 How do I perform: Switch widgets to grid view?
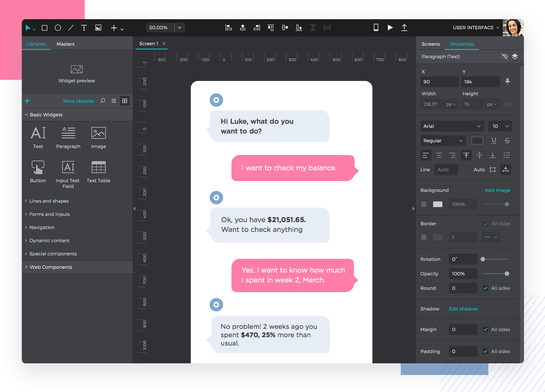[125, 101]
